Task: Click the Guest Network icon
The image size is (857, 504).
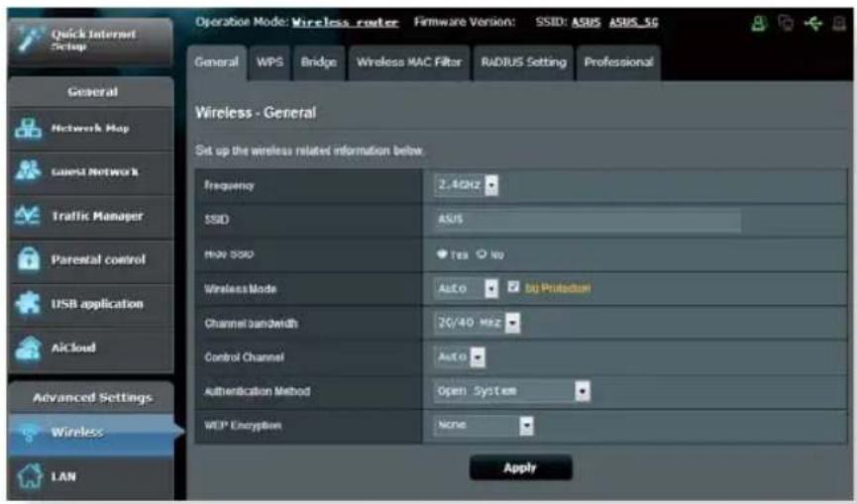Action: pyautogui.click(x=28, y=171)
